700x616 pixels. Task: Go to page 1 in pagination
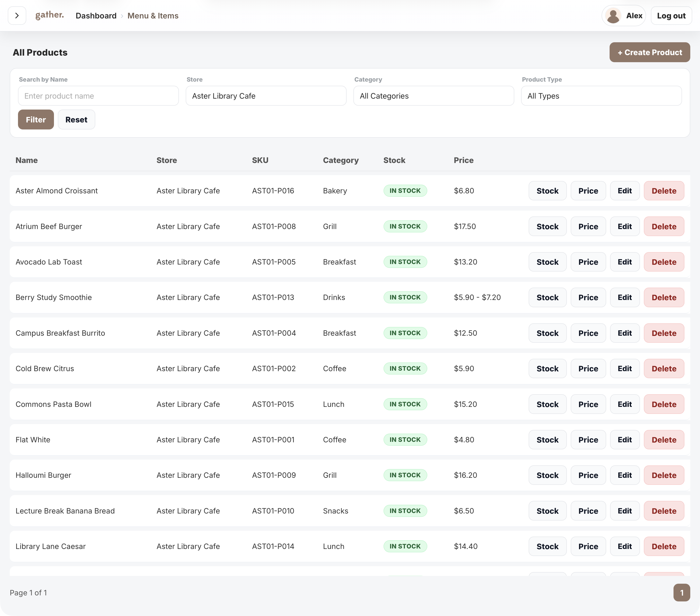[682, 593]
